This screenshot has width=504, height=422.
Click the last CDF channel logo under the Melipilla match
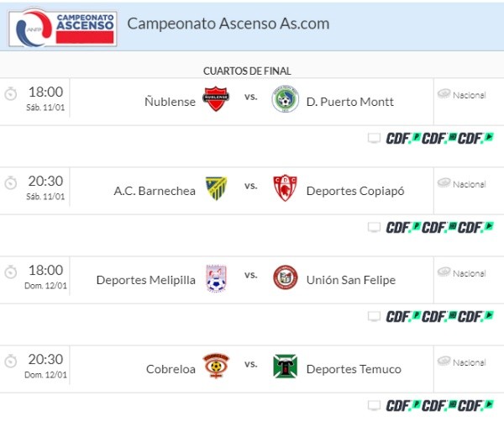point(476,316)
